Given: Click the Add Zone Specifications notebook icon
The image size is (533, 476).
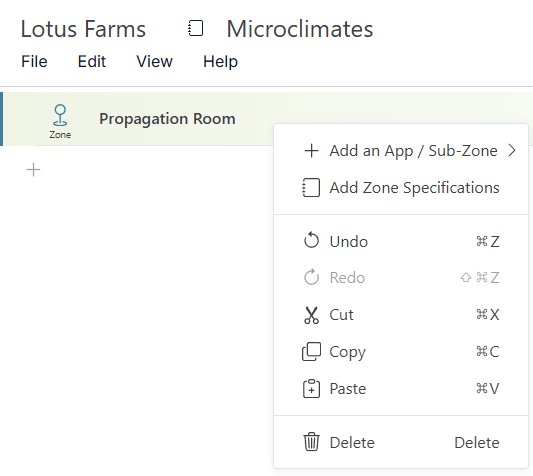Looking at the screenshot, I should pyautogui.click(x=311, y=188).
